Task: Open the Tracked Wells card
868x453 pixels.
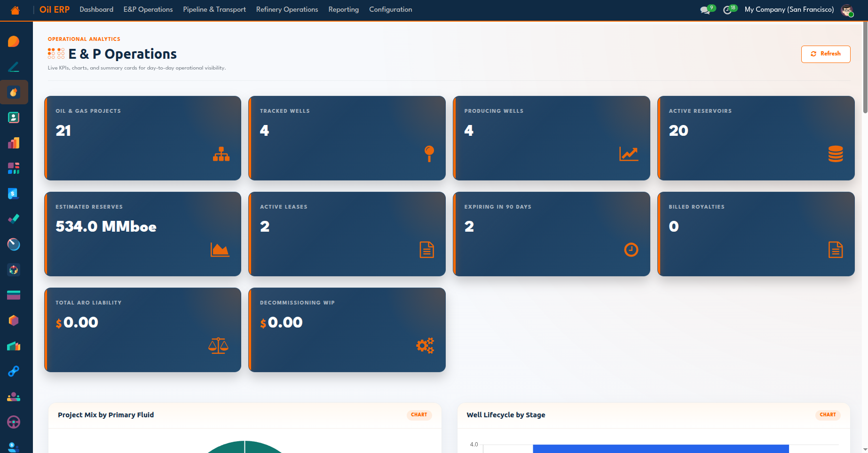Action: (347, 138)
